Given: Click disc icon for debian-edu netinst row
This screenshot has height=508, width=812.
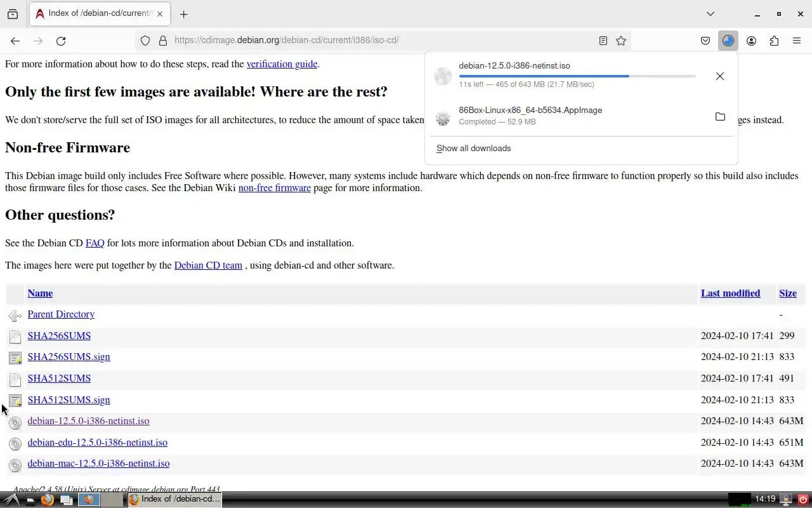Looking at the screenshot, I should coord(15,444).
